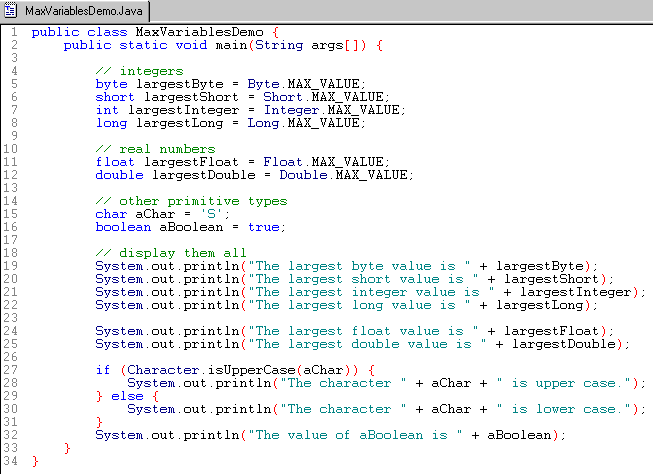Click the 'else' keyword on line 29

pyautogui.click(x=127, y=396)
